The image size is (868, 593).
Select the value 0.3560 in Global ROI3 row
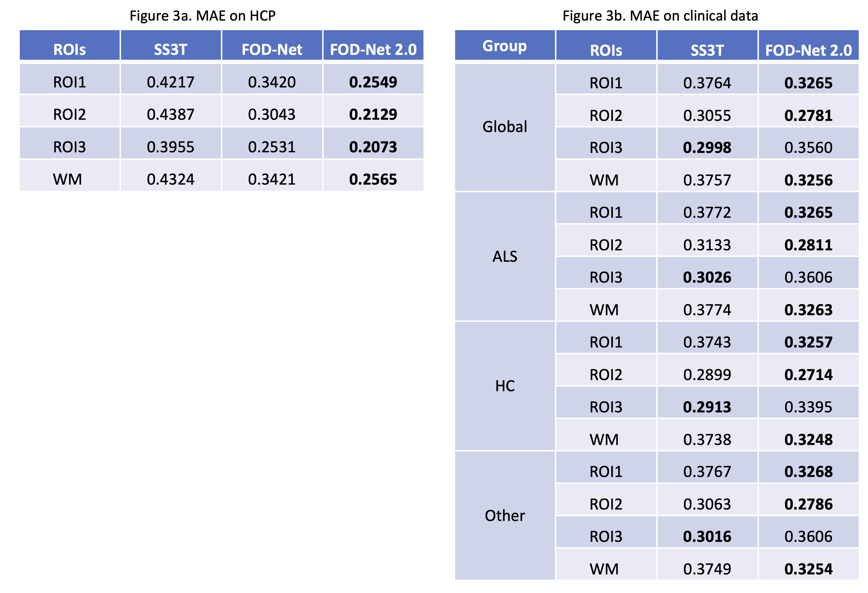click(x=808, y=148)
